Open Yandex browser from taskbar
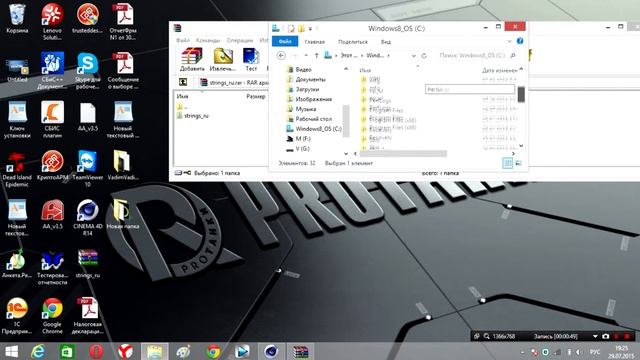Viewport: 640px width, 360px height. (x=125, y=351)
